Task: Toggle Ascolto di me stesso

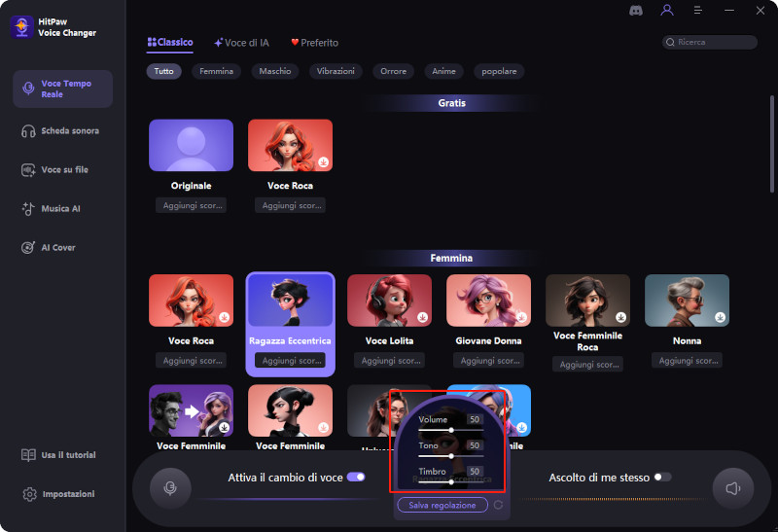Action: 662,478
